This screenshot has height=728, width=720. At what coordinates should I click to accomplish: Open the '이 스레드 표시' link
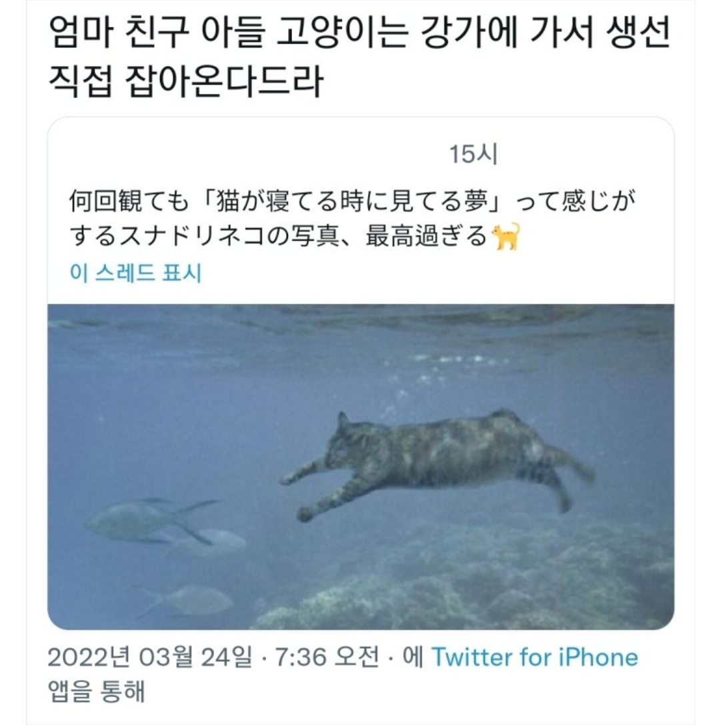click(135, 273)
